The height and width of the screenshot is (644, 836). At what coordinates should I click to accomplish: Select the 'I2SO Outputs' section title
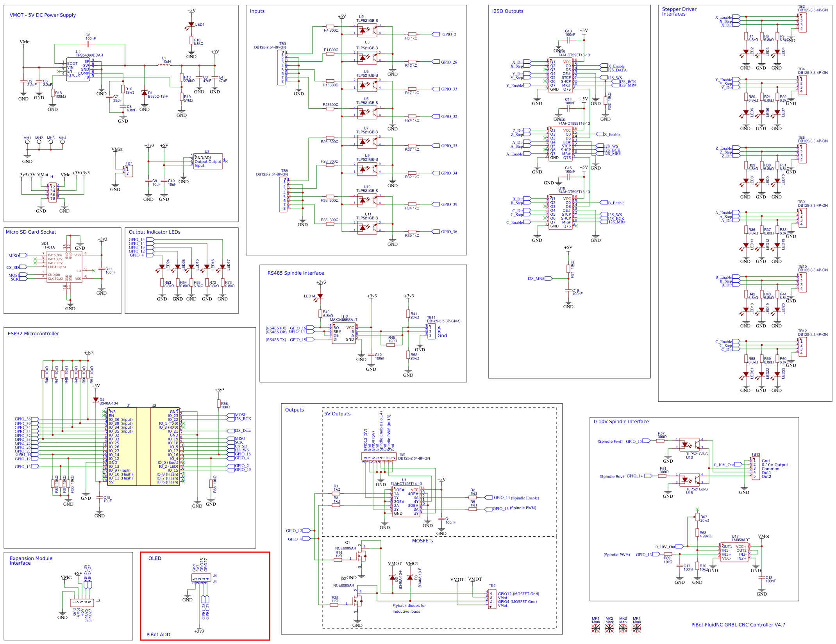point(507,11)
